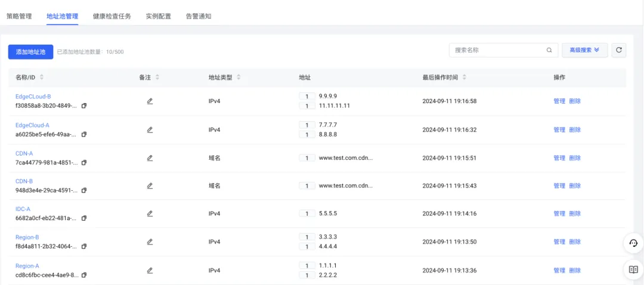The height and width of the screenshot is (285, 644).
Task: Open the documentation book icon
Action: coord(633,269)
